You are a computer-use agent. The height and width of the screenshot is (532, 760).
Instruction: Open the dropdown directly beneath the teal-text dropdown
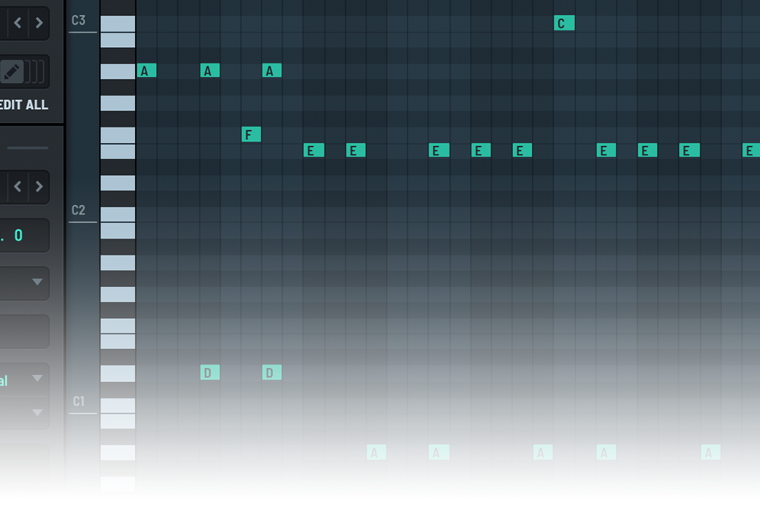point(25,412)
